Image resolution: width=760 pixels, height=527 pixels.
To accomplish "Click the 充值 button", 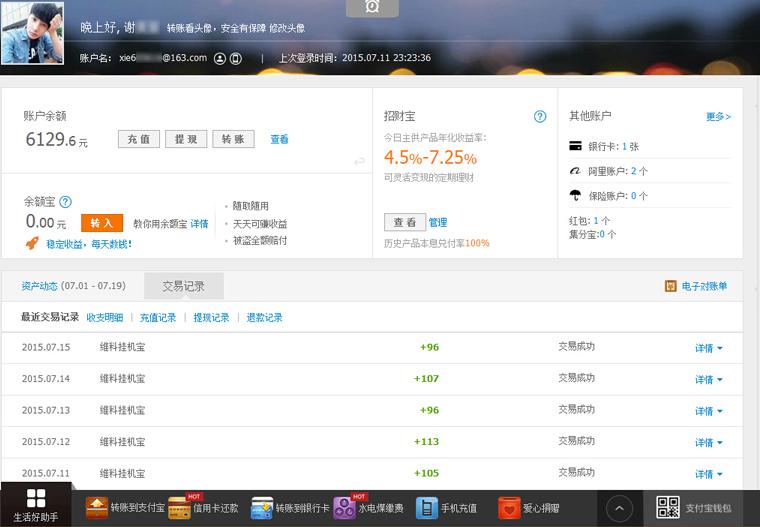I will [x=139, y=139].
